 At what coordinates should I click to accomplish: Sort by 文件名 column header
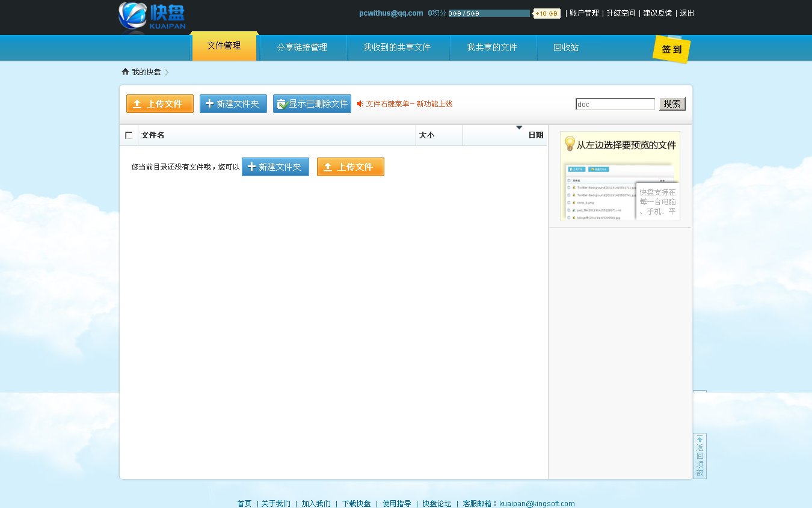(153, 135)
